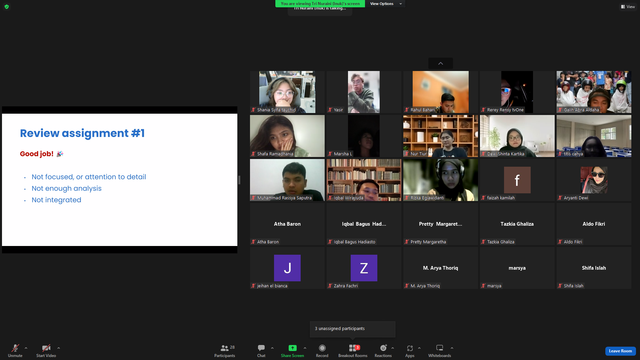The image size is (640, 360).
Task: Click the muted mic icon on Aldo Fikri's tile
Action: tap(560, 242)
